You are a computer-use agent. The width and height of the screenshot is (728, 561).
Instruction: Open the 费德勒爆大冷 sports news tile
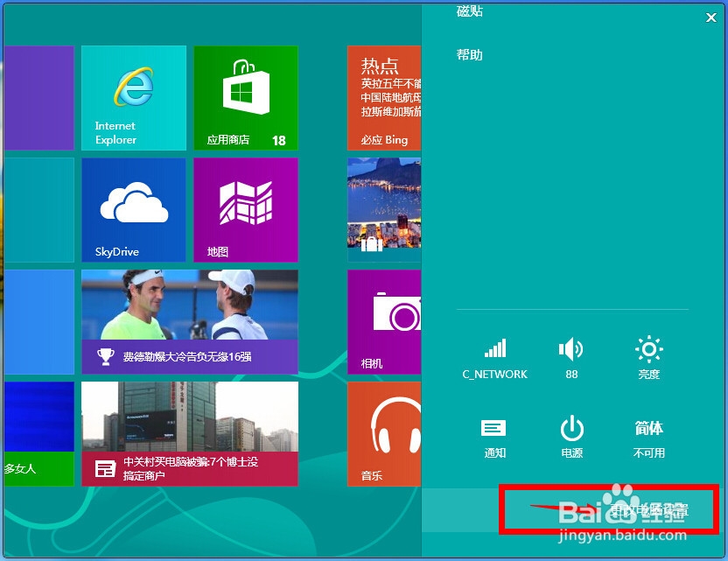point(190,322)
